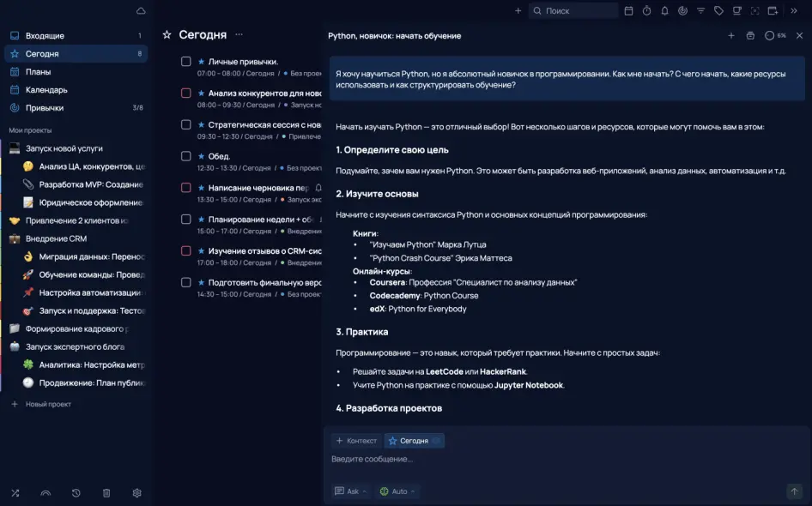Open the history clock icon at bottom

76,493
